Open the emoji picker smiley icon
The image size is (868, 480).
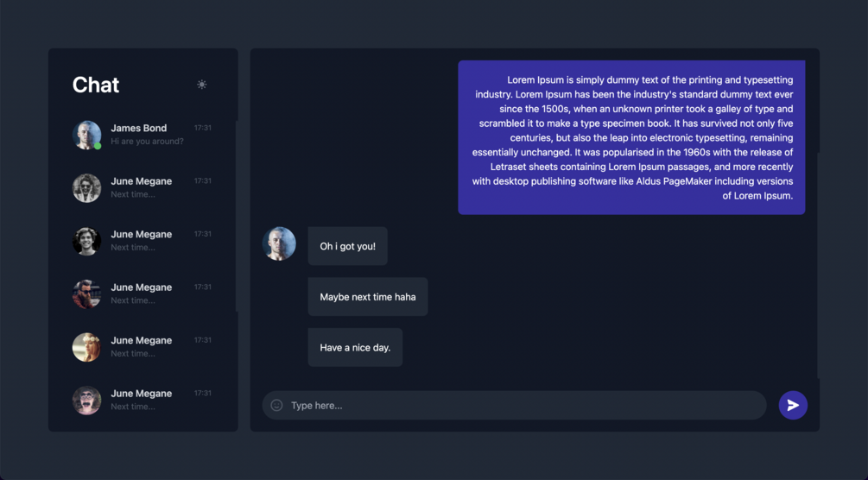276,405
